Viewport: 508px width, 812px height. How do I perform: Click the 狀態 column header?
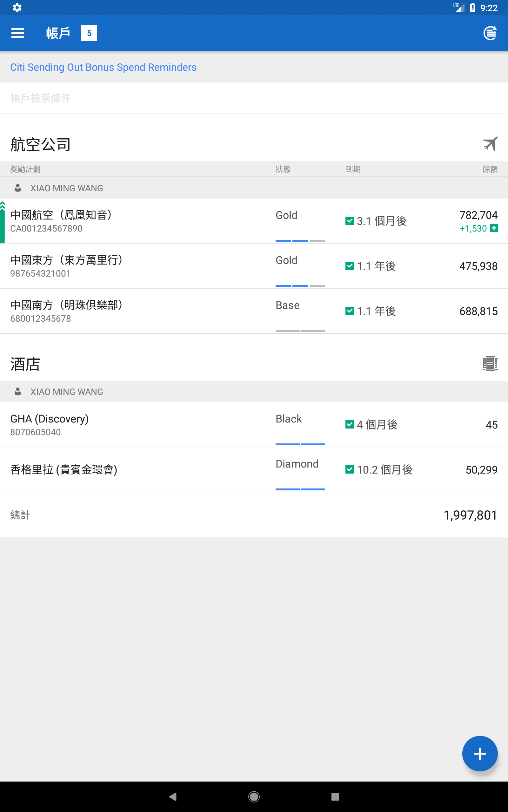click(283, 169)
